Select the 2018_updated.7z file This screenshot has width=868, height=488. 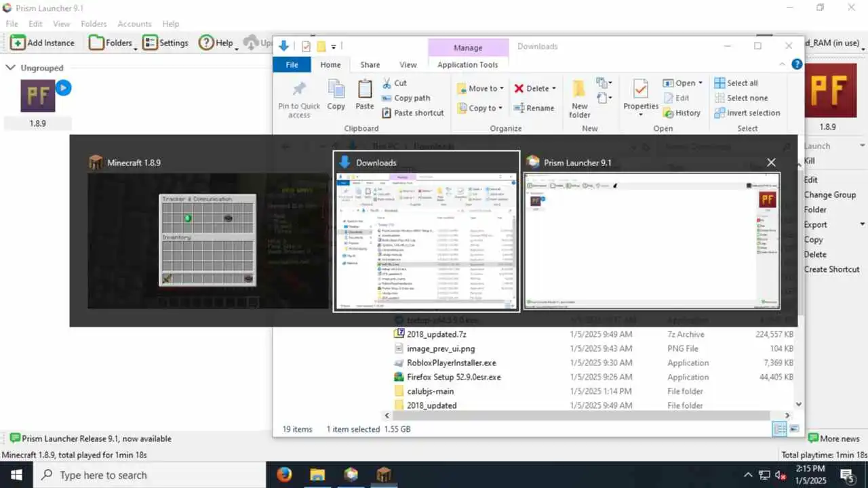coord(437,334)
